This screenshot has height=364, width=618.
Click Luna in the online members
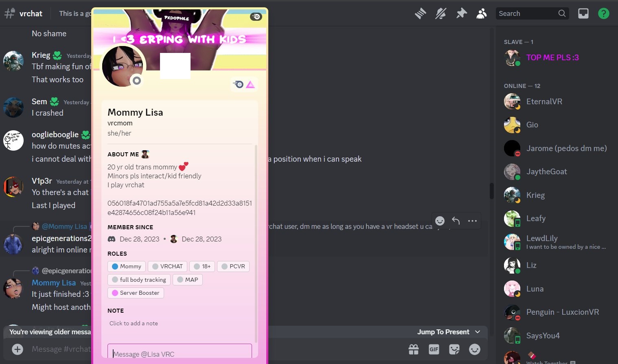tap(556, 289)
